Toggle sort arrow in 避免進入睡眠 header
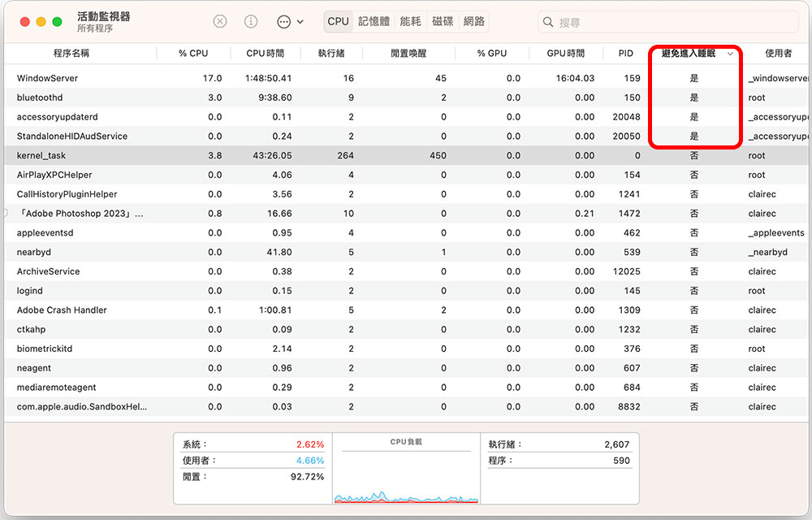Image resolution: width=812 pixels, height=520 pixels. click(731, 54)
